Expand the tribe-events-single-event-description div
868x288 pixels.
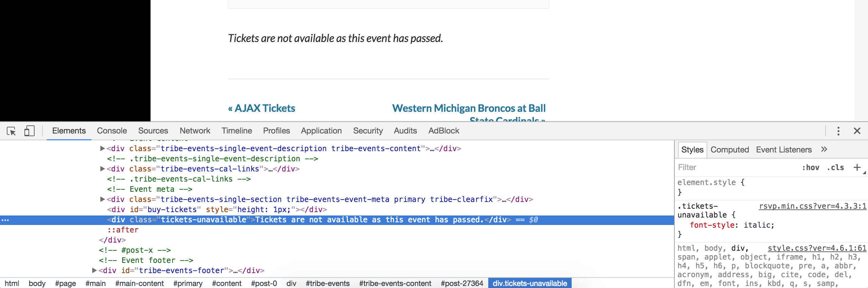pos(102,148)
